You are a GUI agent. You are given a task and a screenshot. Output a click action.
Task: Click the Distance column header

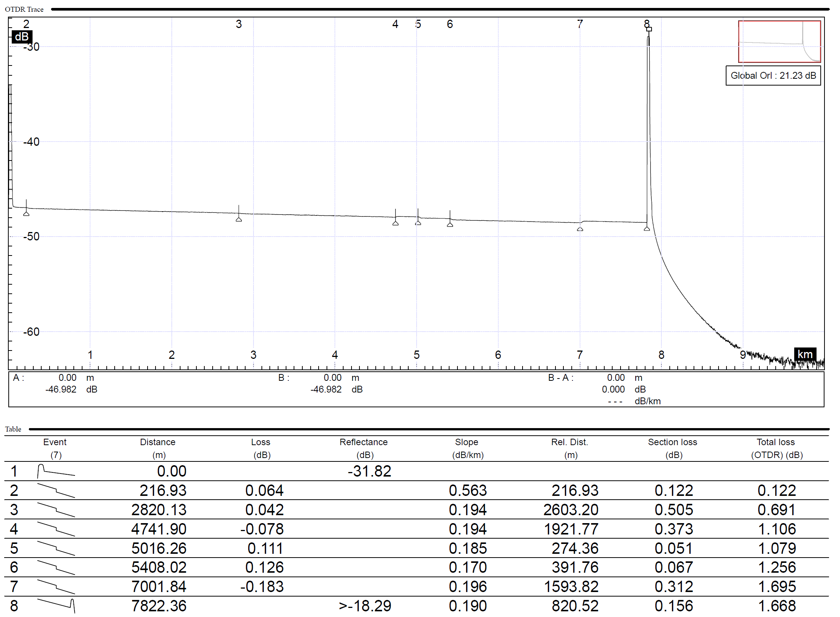[x=158, y=448]
